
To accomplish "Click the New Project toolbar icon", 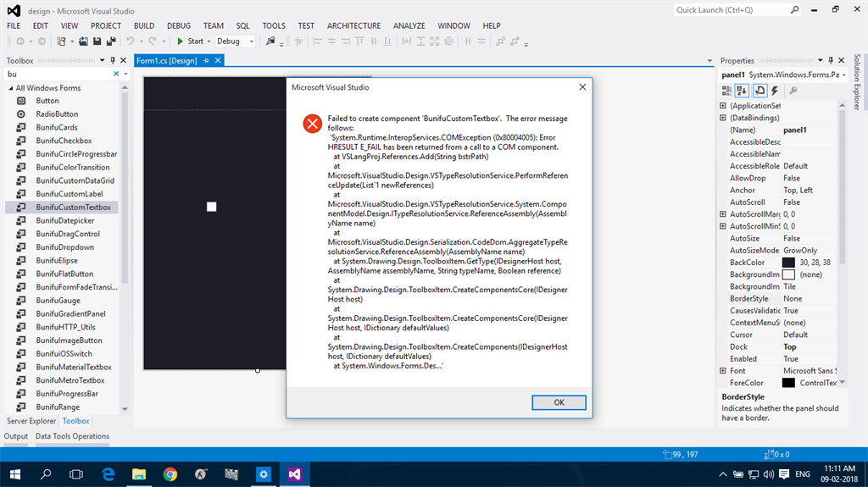I will click(x=61, y=42).
